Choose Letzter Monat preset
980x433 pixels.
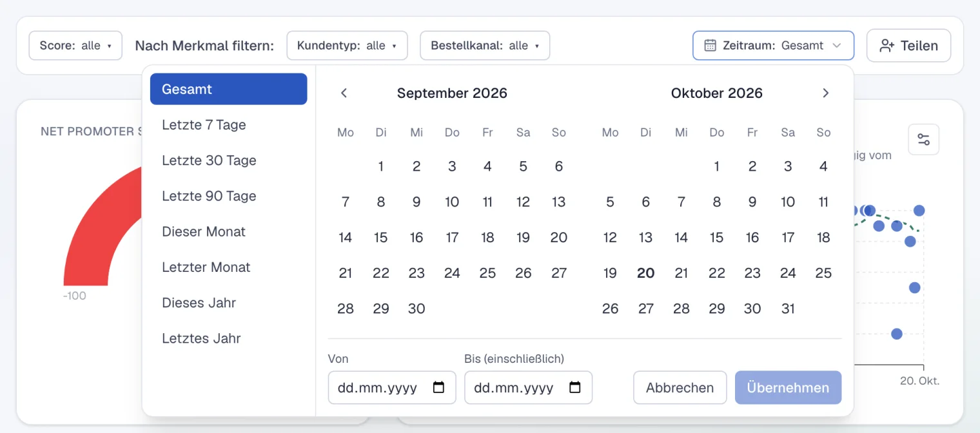point(228,267)
